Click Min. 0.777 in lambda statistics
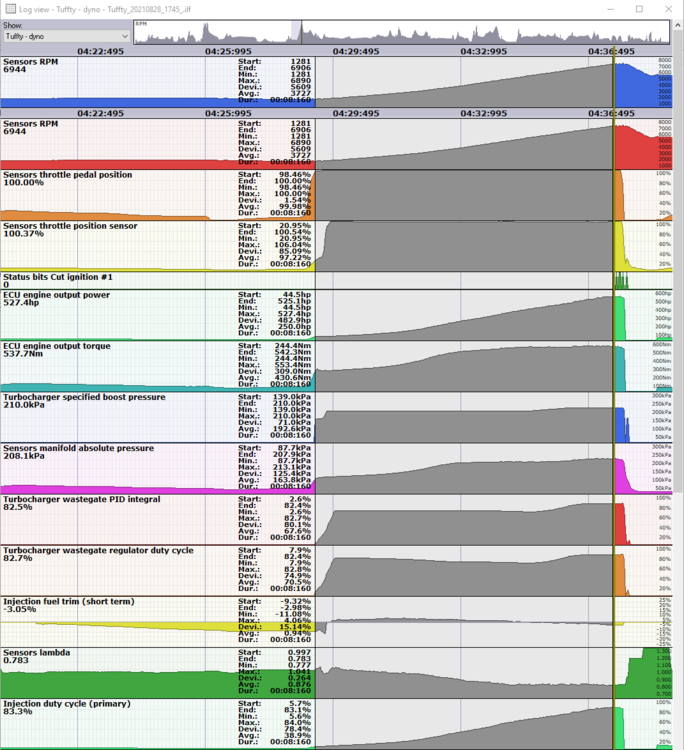684x750 pixels. 275,665
